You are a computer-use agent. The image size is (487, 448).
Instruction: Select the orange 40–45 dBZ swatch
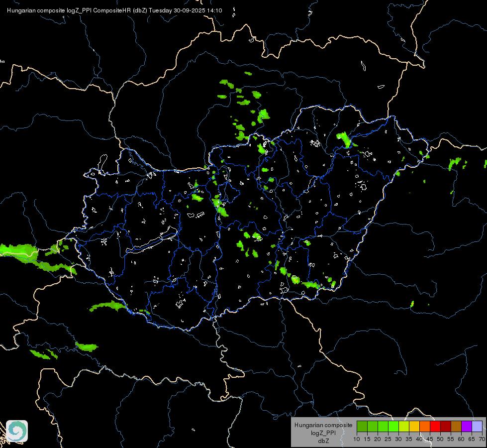425,426
